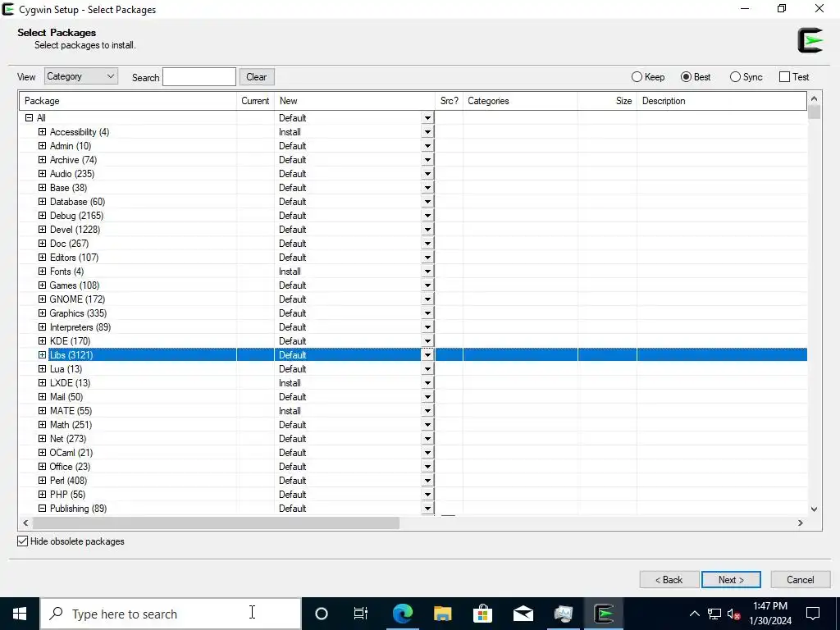Viewport: 840px width, 630px height.
Task: Click the muted volume tray icon
Action: coord(733,614)
